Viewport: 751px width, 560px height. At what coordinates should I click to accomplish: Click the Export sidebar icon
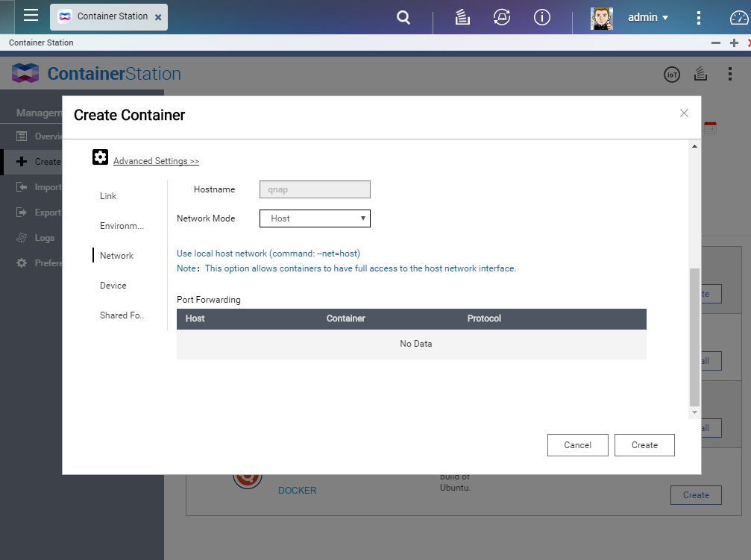[x=22, y=213]
